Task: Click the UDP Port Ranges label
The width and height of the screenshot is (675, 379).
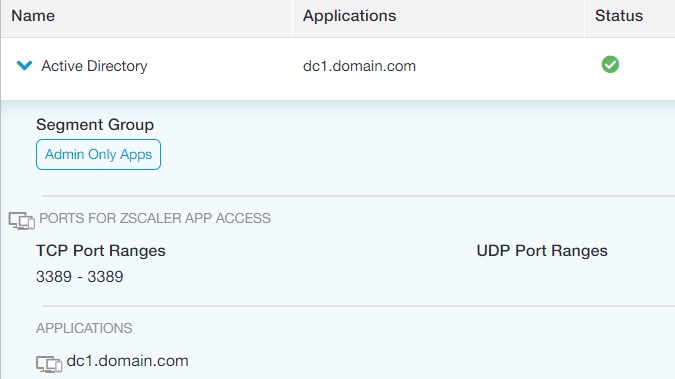Action: [x=542, y=251]
